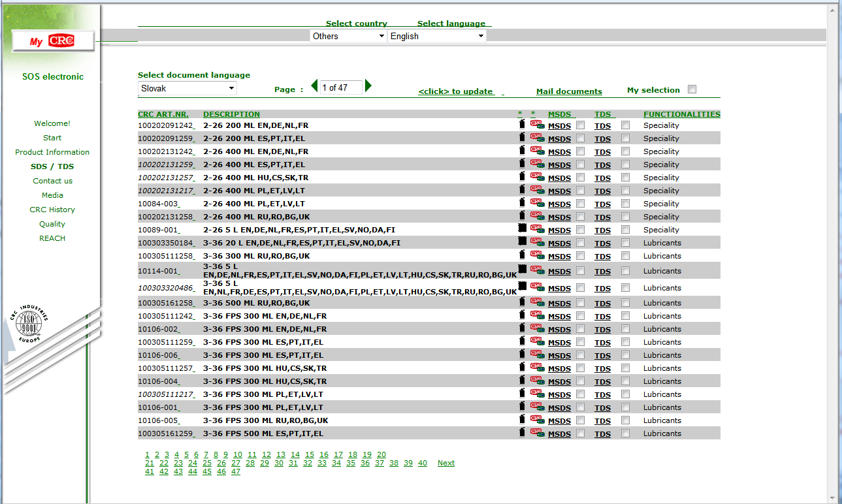Click the CRC label icon for article 10106-006
This screenshot has height=504, width=842.
tap(537, 354)
